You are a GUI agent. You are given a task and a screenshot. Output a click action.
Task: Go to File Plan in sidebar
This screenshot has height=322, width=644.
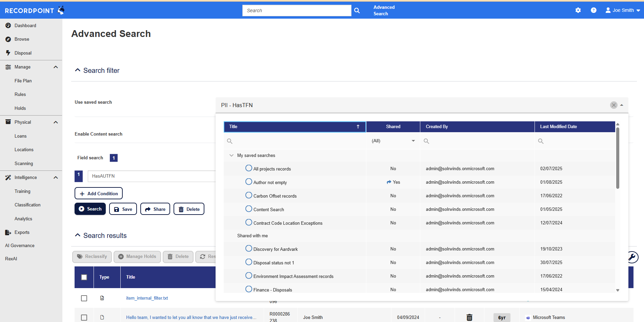click(23, 81)
